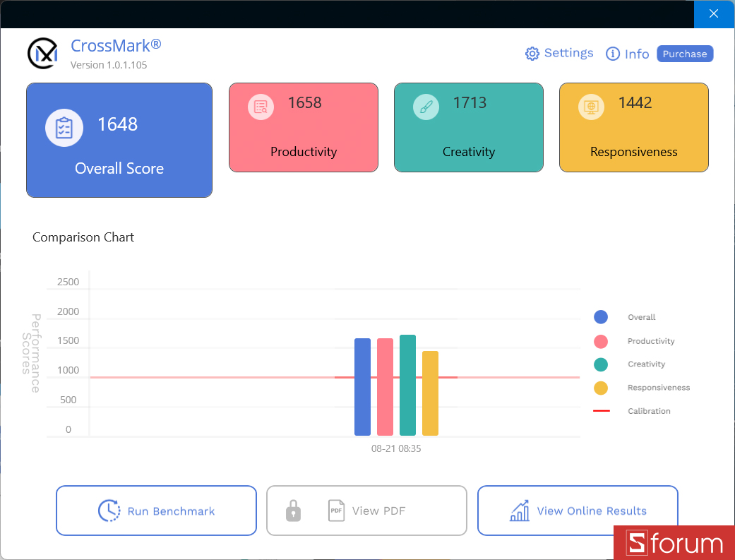Viewport: 735px width, 560px height.
Task: Click the 08-21 08:35 run label
Action: point(396,448)
